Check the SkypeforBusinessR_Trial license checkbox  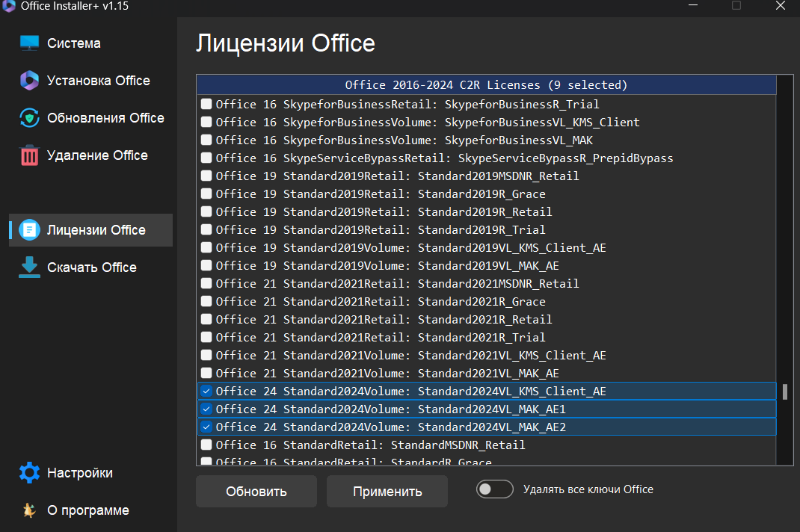click(x=206, y=104)
